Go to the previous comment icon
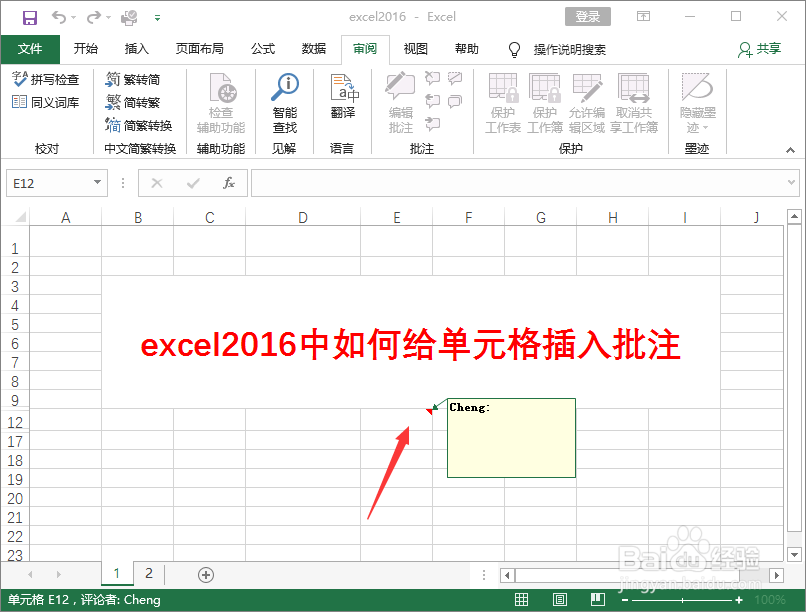The height and width of the screenshot is (612, 806). (x=432, y=101)
